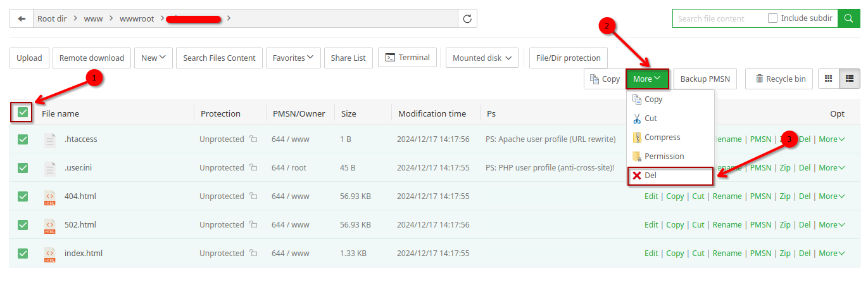Viewport: 868px width, 289px height.
Task: Uncheck the index.html file checkbox
Action: 23,254
